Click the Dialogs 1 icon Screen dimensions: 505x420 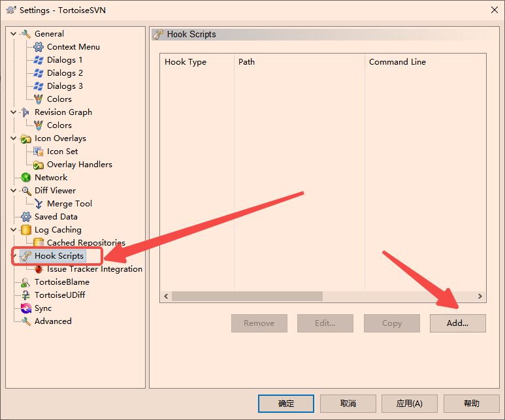click(39, 60)
